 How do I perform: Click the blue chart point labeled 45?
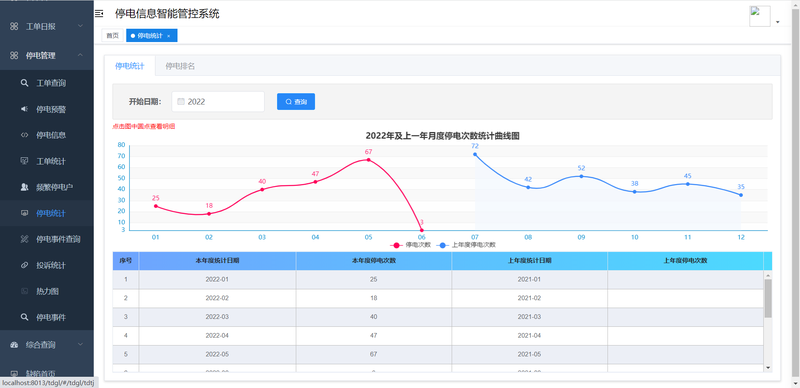[x=688, y=184]
